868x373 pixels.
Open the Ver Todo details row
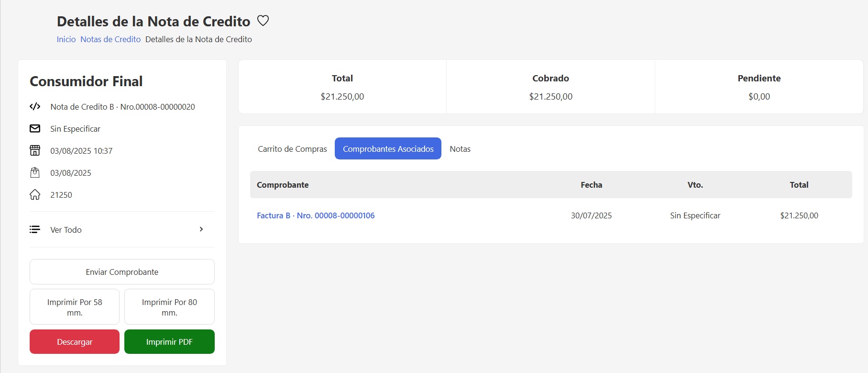pyautogui.click(x=66, y=230)
